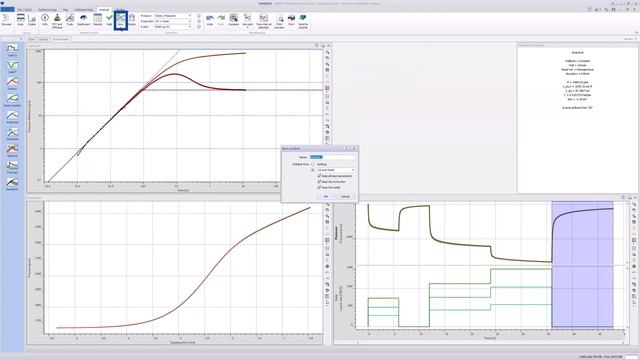Toggle 'Copy the model' checkbox

click(319, 187)
